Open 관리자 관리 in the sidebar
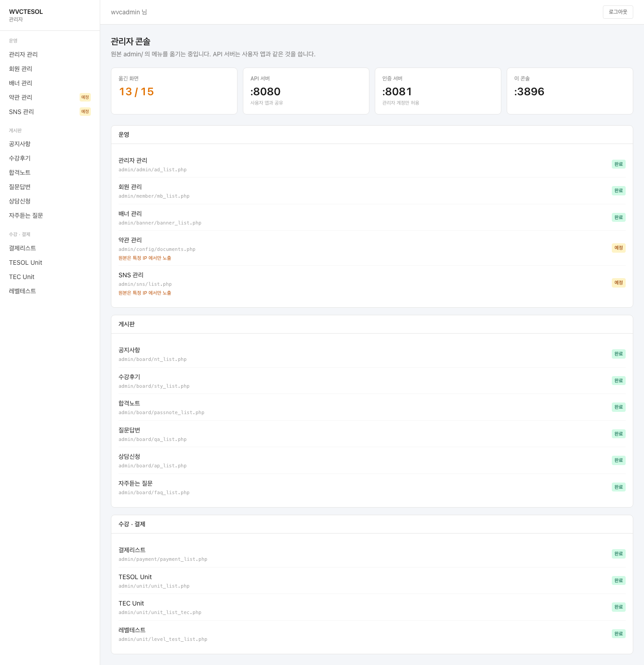This screenshot has width=644, height=665. pyautogui.click(x=50, y=54)
